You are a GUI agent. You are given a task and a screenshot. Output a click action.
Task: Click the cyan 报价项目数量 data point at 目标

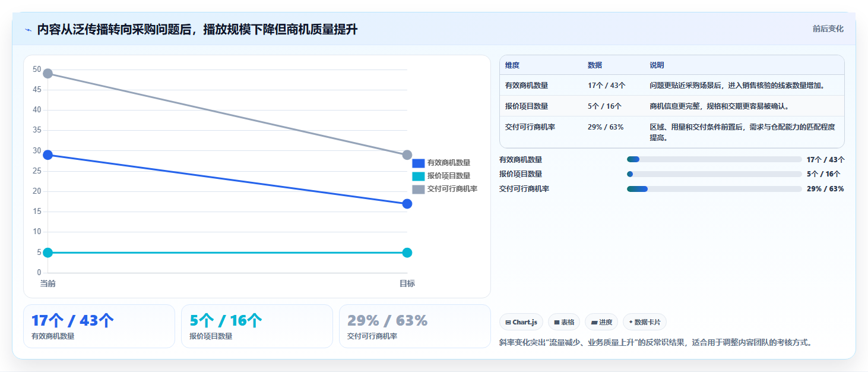pyautogui.click(x=407, y=253)
